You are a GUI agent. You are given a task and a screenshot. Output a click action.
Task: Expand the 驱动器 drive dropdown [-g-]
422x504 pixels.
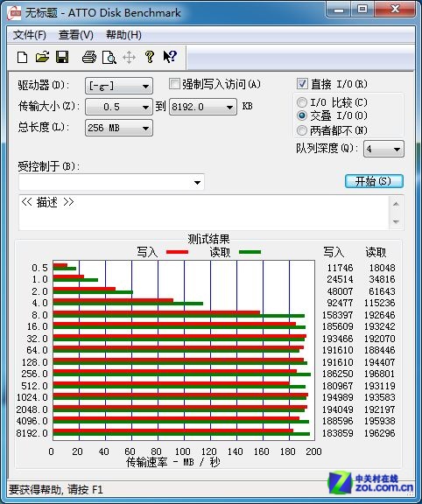click(x=119, y=86)
